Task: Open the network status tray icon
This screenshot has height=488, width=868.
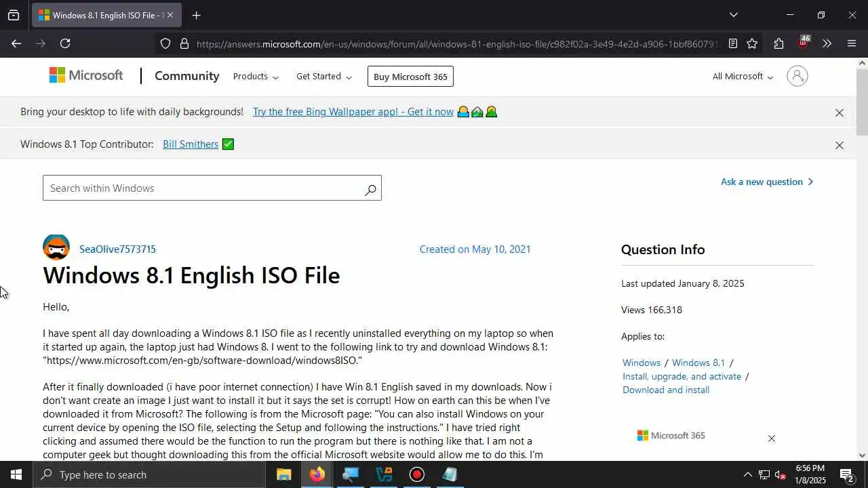Action: tap(764, 474)
